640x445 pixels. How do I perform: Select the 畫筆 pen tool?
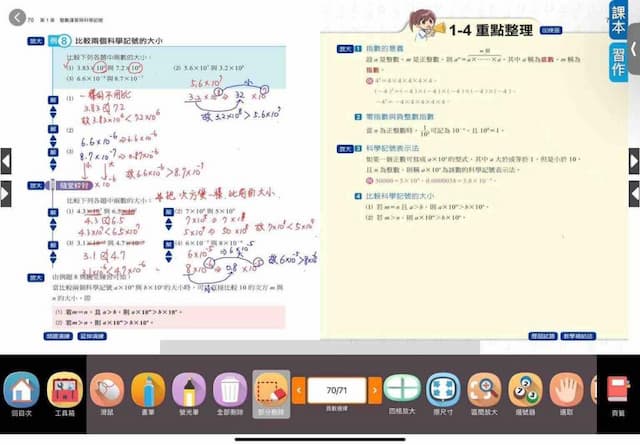[x=147, y=390]
